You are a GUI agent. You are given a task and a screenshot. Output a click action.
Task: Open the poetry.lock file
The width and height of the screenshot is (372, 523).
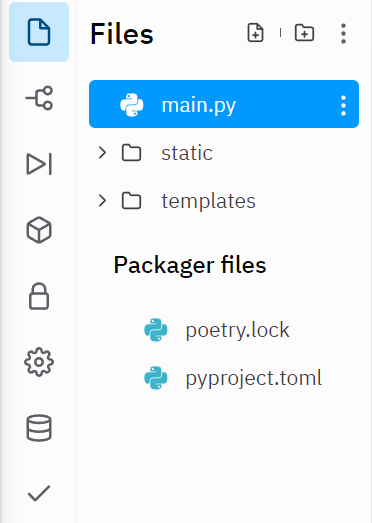[x=237, y=330]
